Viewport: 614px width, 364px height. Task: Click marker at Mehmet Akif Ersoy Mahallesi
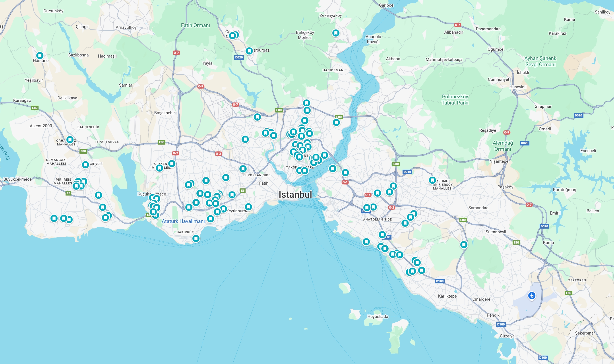(432, 180)
